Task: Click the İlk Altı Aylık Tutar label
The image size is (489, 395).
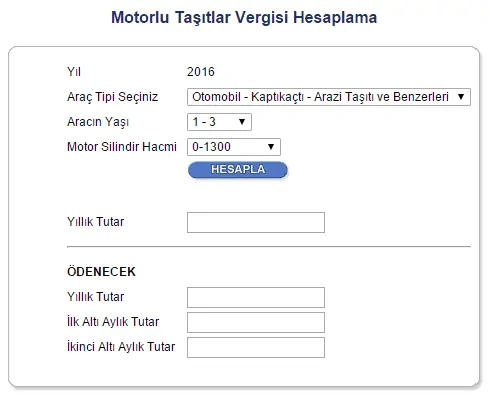Action: (x=113, y=322)
